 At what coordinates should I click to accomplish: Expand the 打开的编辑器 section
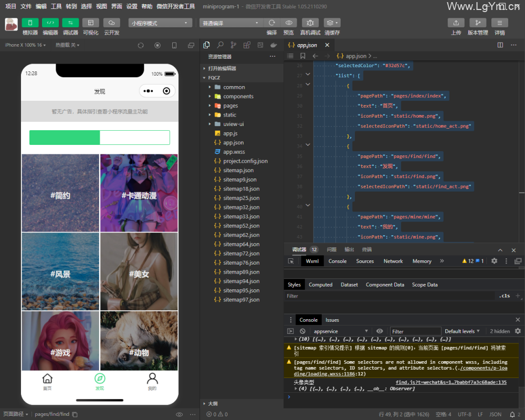point(241,68)
